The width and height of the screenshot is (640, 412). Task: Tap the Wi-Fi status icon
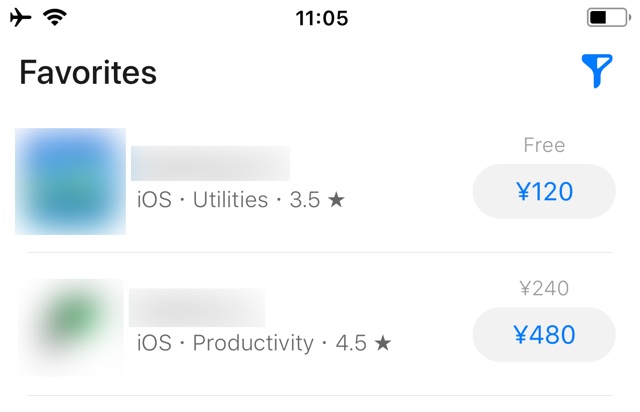pyautogui.click(x=55, y=18)
